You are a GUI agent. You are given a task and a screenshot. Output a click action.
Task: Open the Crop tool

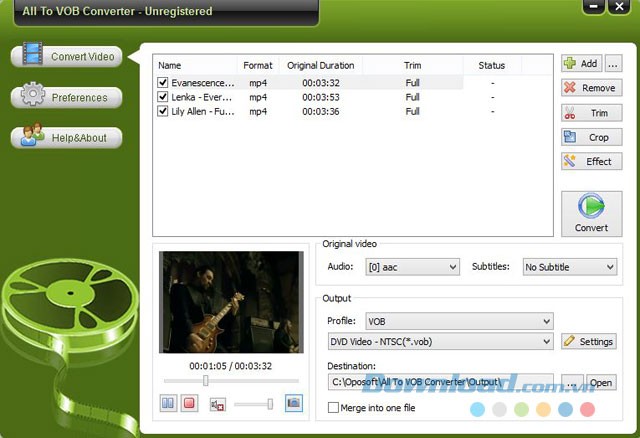tap(591, 137)
